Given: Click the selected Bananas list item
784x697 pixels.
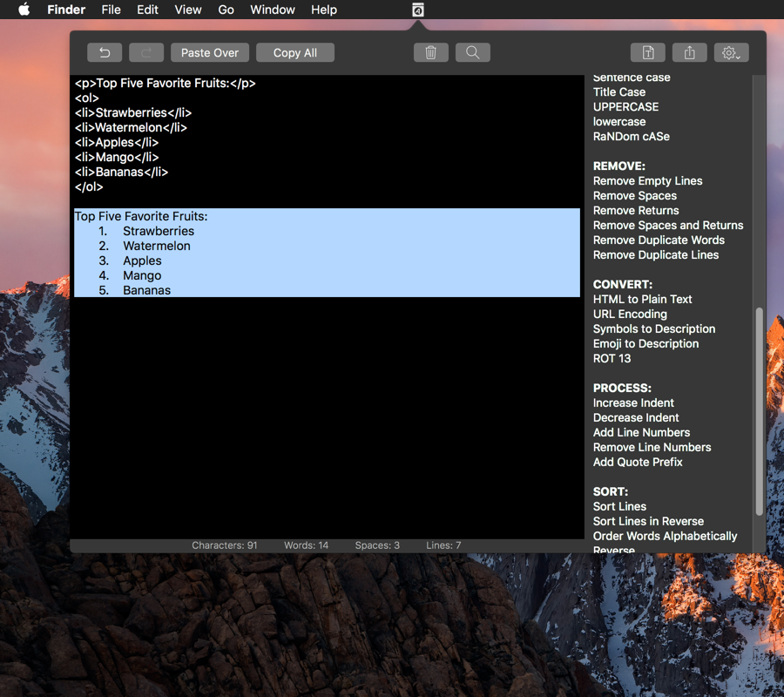Looking at the screenshot, I should coord(146,290).
